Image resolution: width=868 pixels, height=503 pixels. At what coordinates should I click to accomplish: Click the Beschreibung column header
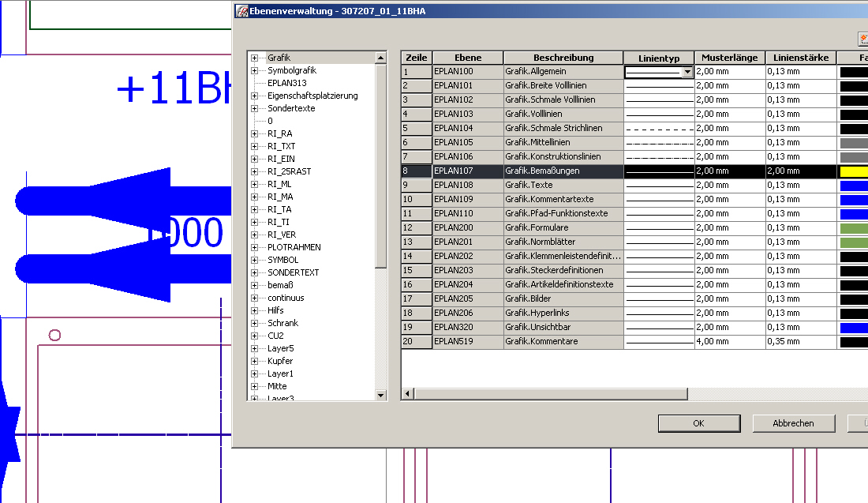(x=563, y=58)
